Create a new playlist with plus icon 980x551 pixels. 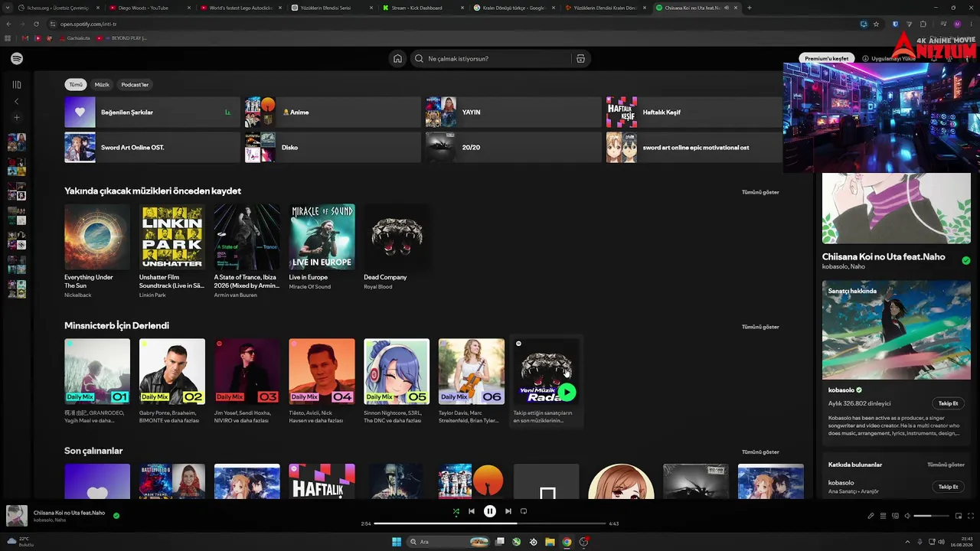tap(17, 118)
